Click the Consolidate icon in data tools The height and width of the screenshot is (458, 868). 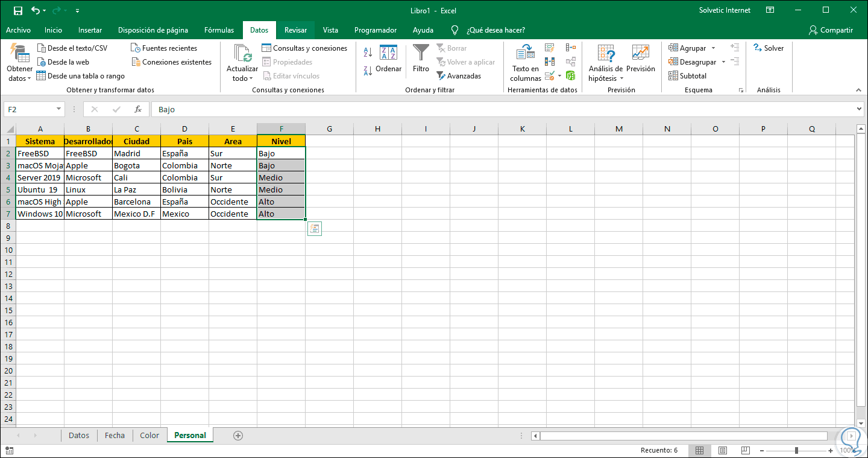tap(571, 48)
